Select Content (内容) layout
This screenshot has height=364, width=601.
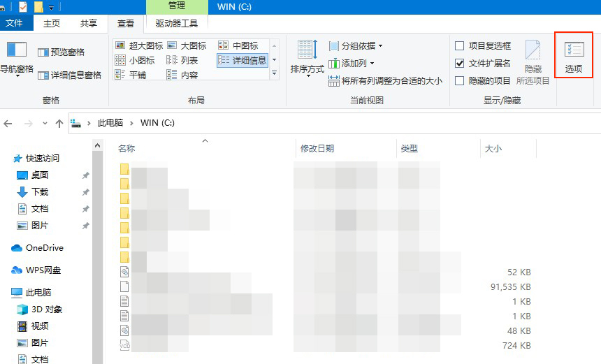pyautogui.click(x=182, y=75)
